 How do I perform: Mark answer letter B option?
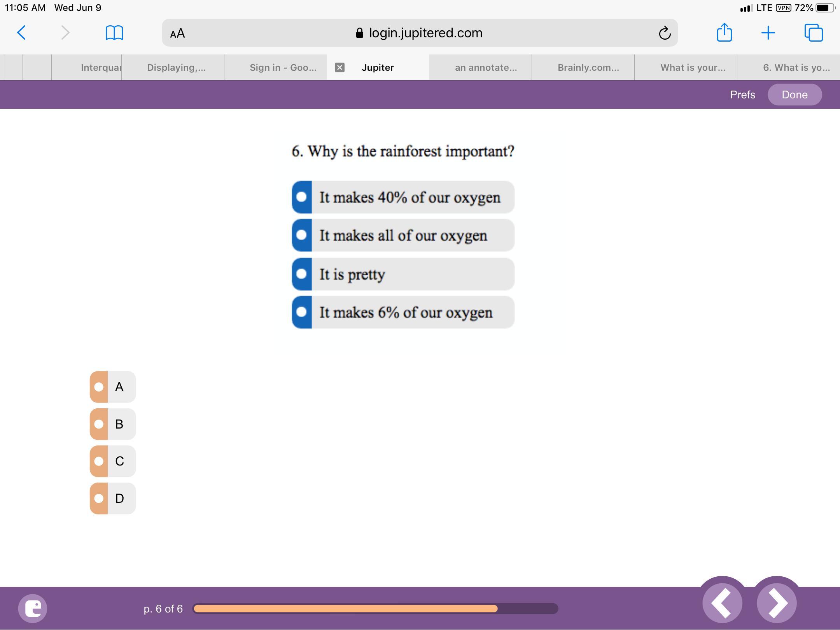pyautogui.click(x=112, y=424)
